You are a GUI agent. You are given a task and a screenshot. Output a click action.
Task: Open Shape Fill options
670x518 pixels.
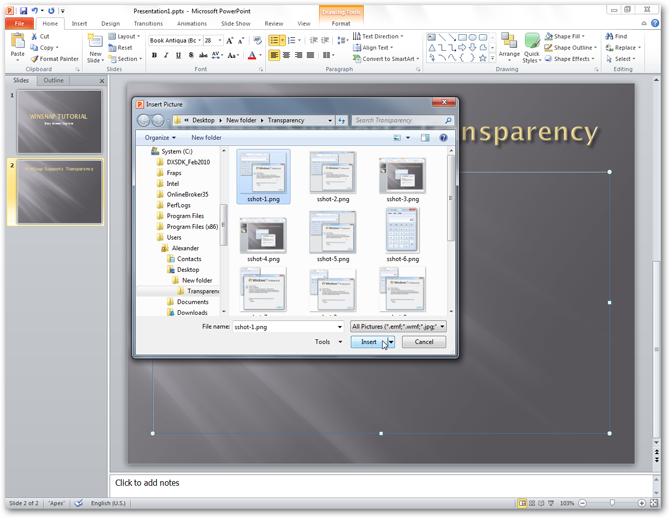pyautogui.click(x=565, y=36)
